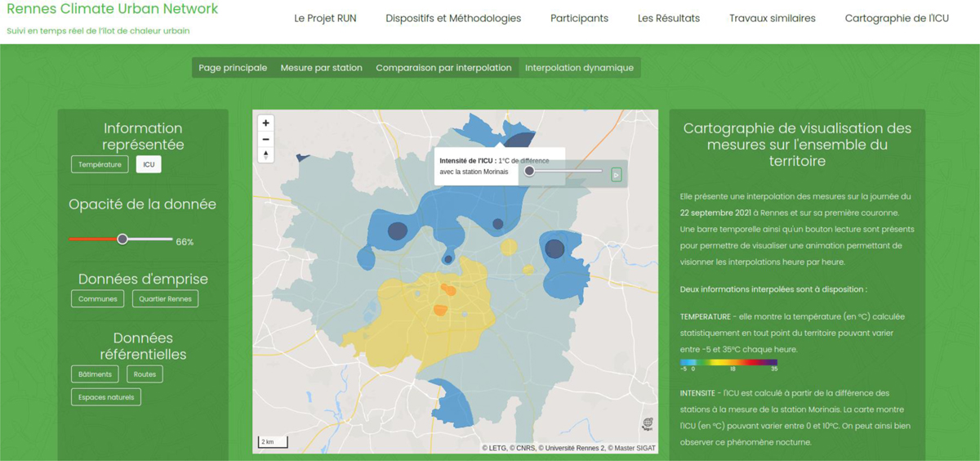
Task: Adjust the opacity slider handle at 66%
Action: tap(122, 239)
